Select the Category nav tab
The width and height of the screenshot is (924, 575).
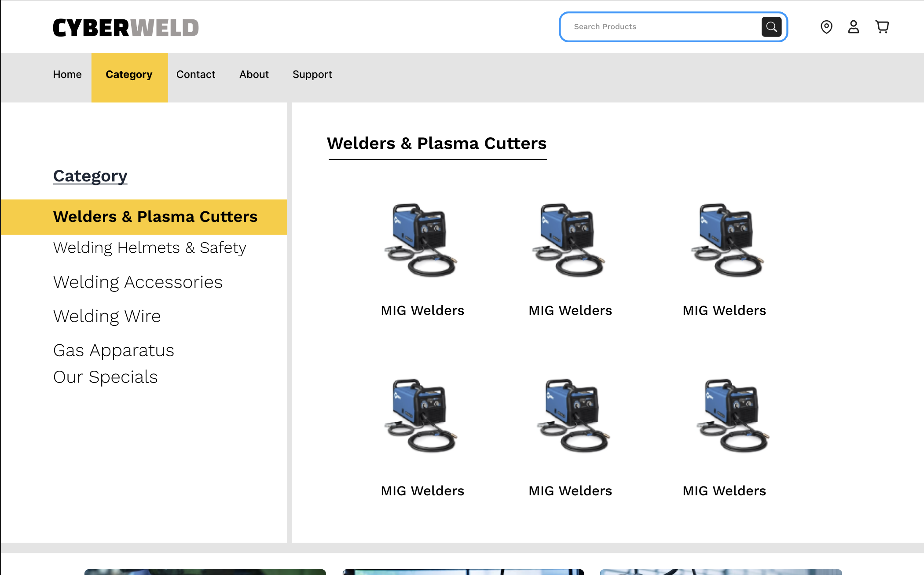(129, 74)
